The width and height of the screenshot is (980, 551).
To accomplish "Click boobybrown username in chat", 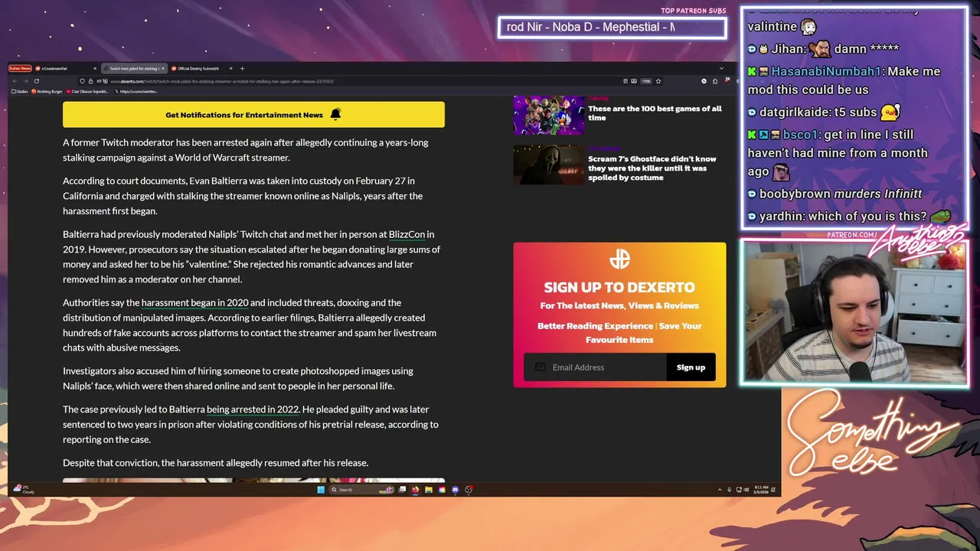I will [795, 194].
